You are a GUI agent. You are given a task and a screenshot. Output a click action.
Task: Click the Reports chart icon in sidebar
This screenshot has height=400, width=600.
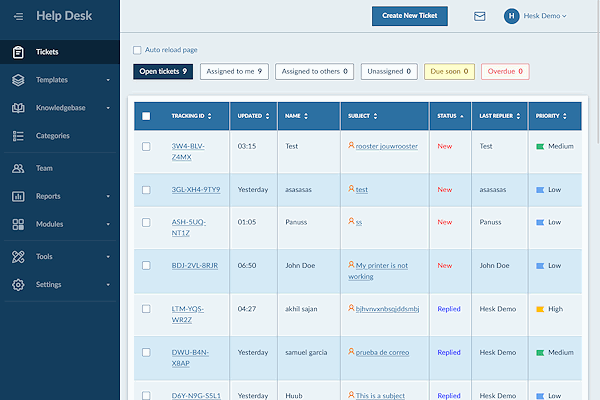click(x=18, y=196)
